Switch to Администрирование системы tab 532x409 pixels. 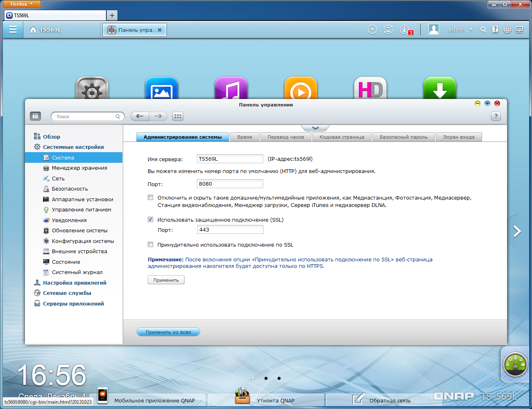[183, 137]
